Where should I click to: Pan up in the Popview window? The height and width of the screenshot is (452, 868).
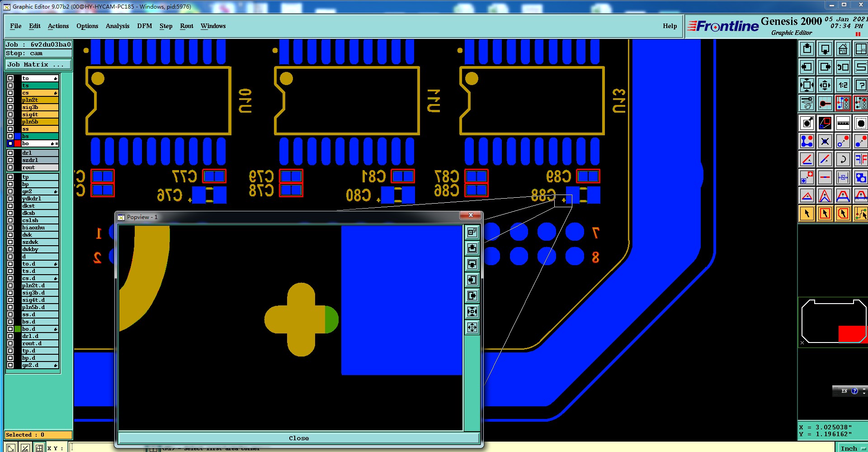coord(472,248)
